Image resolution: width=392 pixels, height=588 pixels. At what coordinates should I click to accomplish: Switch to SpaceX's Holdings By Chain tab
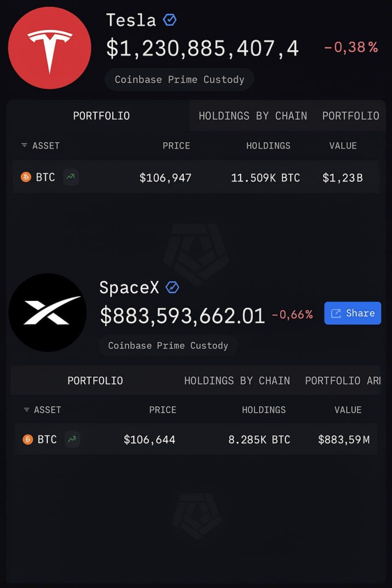coord(237,381)
